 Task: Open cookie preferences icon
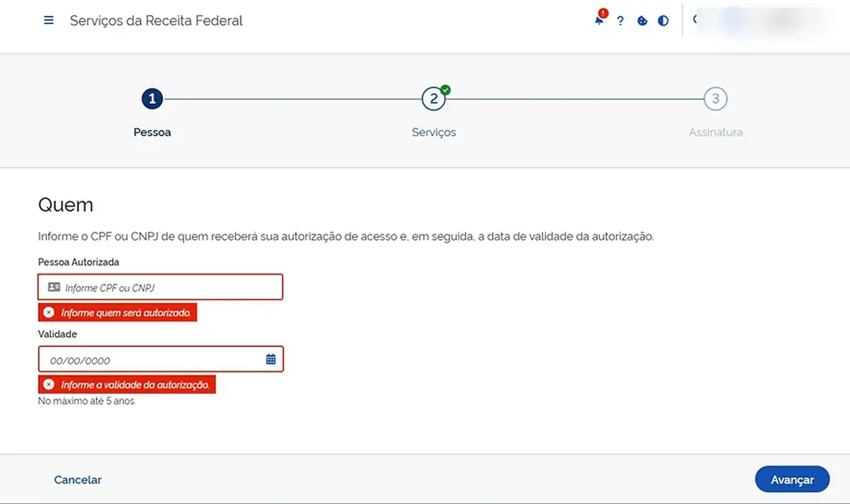[642, 21]
